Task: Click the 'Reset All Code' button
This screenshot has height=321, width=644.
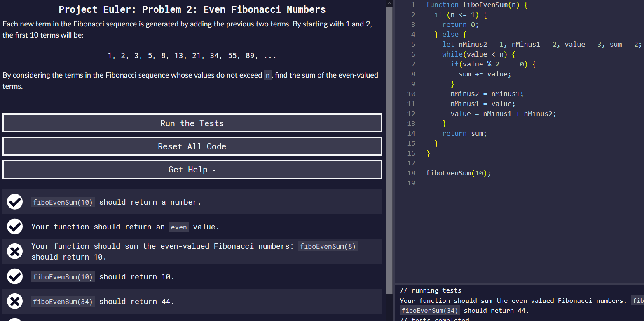Action: coord(192,146)
